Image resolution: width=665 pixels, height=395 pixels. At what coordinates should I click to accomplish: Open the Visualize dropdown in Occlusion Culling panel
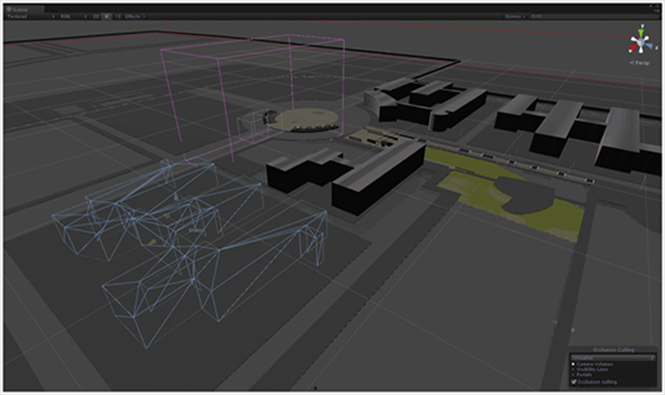pyautogui.click(x=613, y=358)
